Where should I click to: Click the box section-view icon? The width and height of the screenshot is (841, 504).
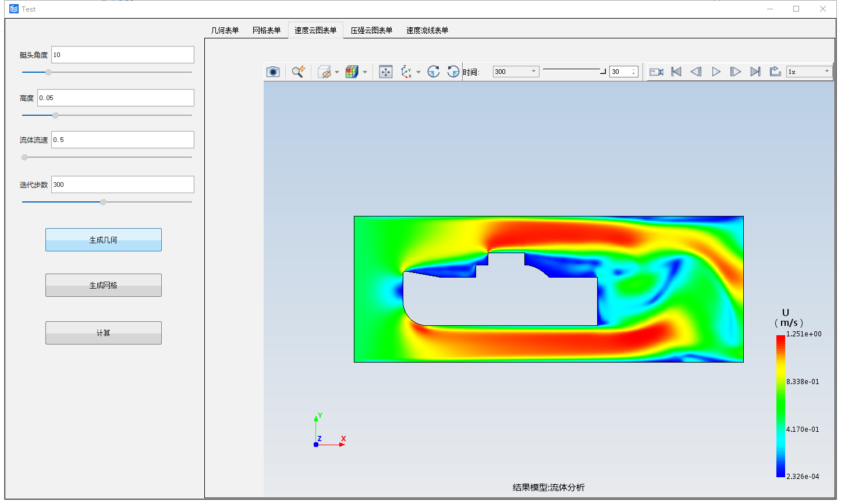(324, 72)
